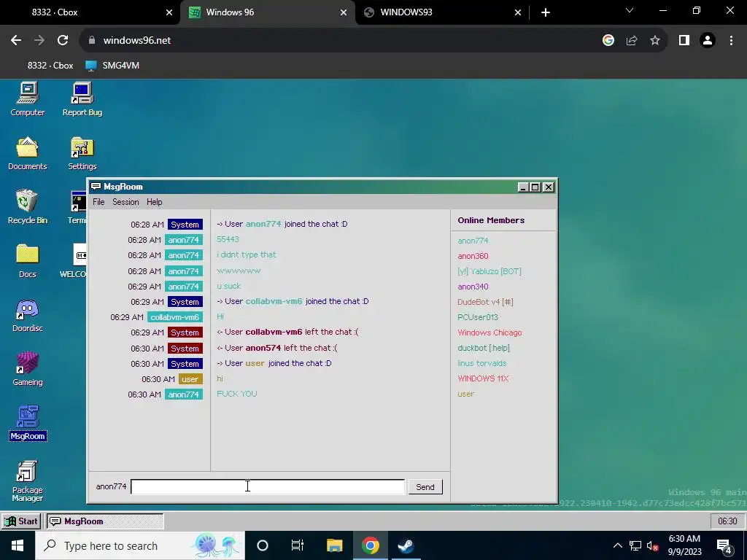Click the share page icon
The image size is (747, 560).
click(632, 41)
